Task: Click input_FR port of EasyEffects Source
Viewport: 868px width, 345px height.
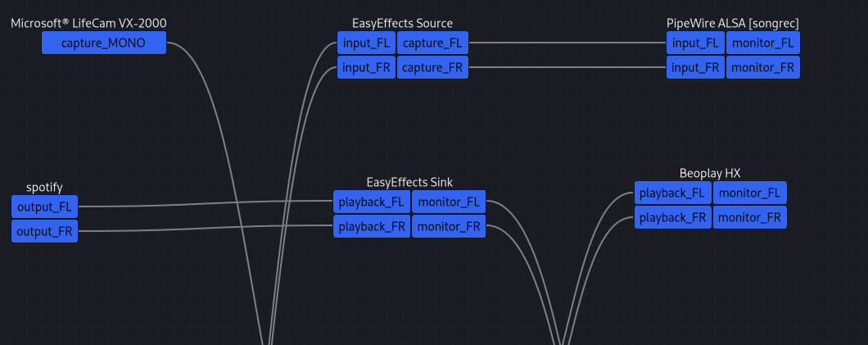Action: tap(367, 67)
